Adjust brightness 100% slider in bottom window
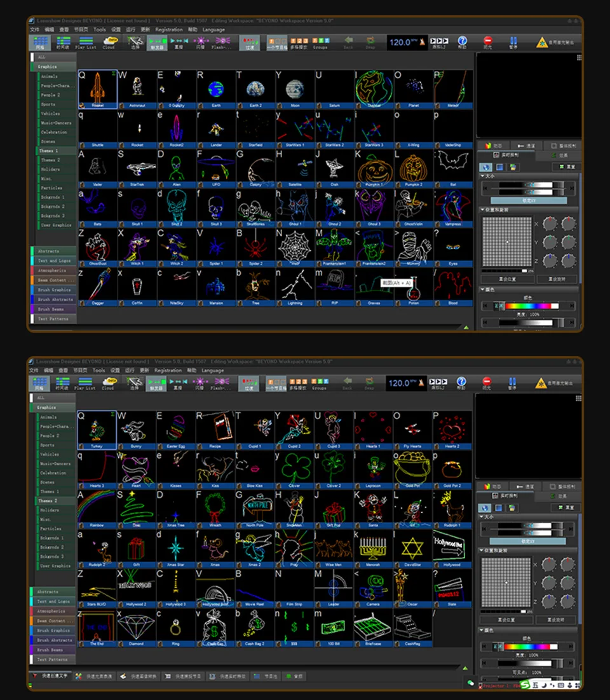610x700 pixels. pos(528,663)
